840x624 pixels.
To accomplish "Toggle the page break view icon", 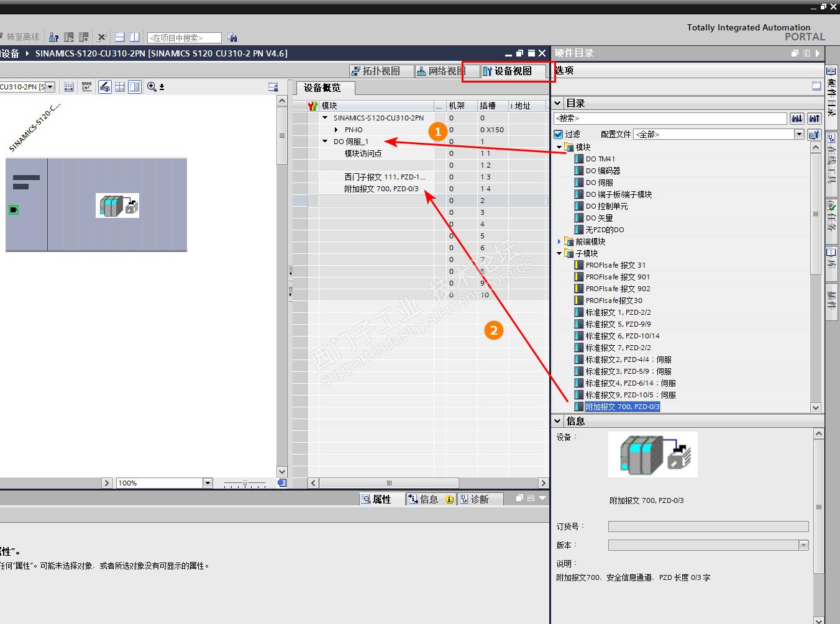I will 135,87.
